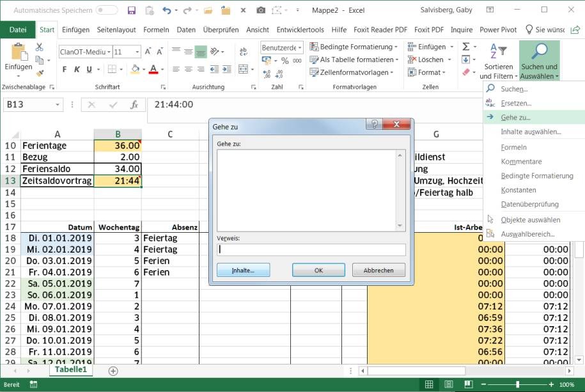Choose Inhalte auswählen... from the menu
The image size is (585, 392).
[531, 132]
